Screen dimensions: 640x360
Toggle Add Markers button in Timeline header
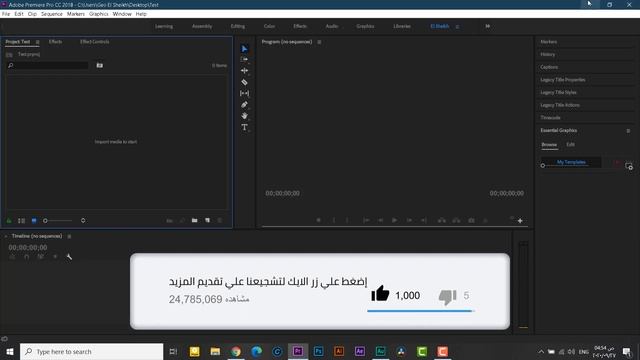[55, 257]
